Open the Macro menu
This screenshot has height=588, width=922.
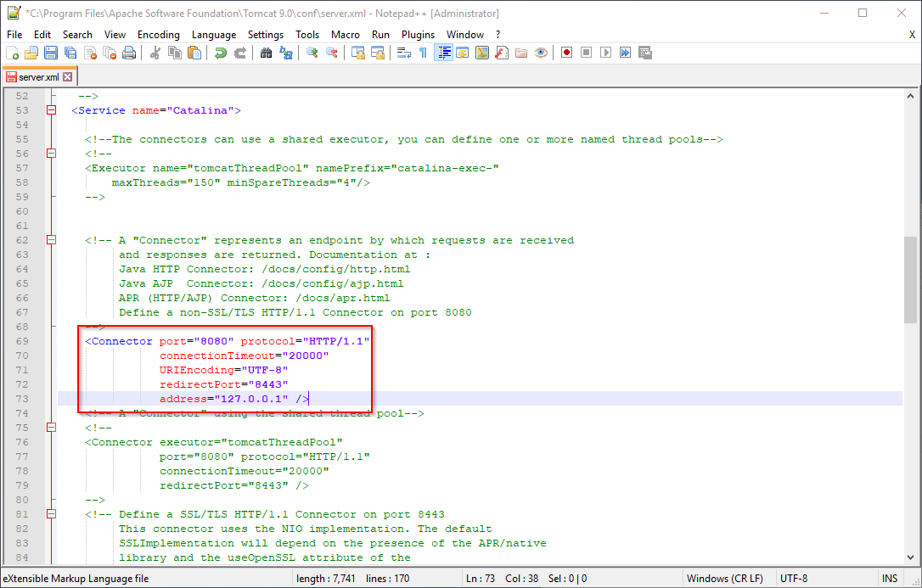[x=346, y=35]
